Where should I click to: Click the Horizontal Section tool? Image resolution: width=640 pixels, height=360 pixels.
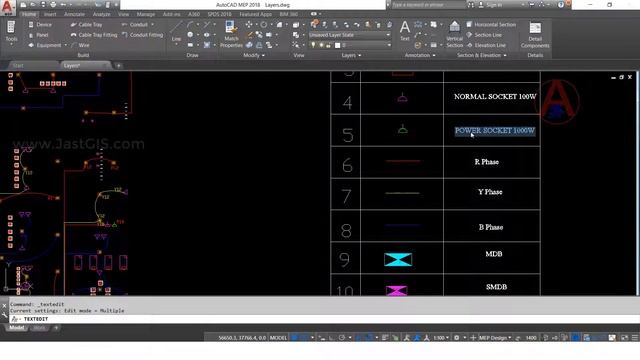pyautogui.click(x=491, y=24)
